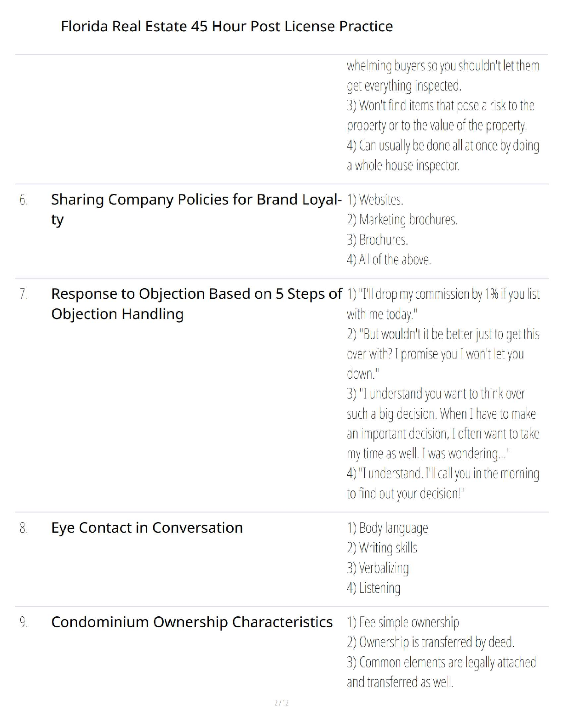
Task: Click answer option '1) Websites.'
Action: click(375, 200)
